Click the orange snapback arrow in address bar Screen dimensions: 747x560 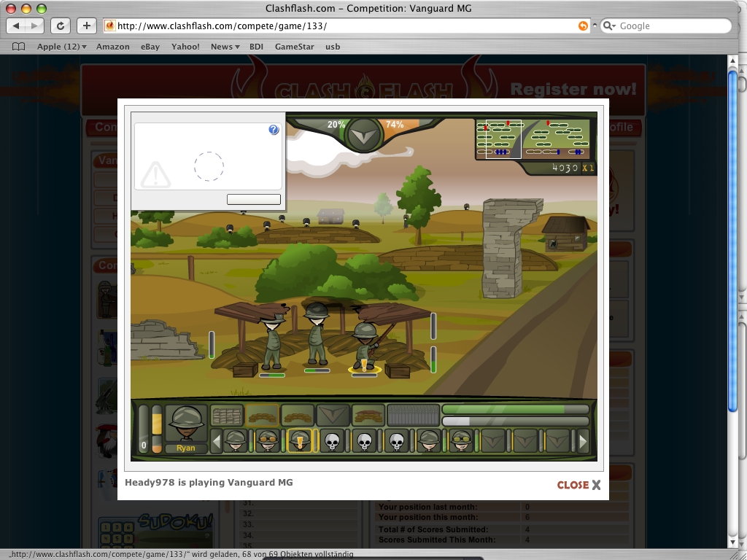pos(583,26)
